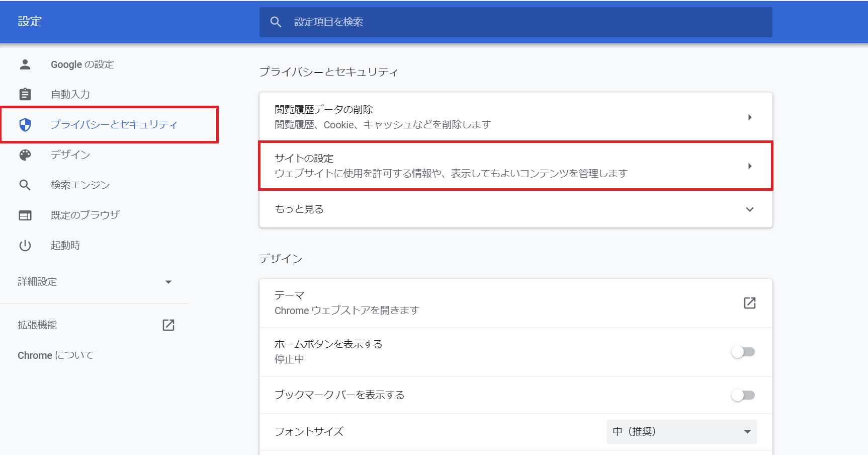Screen dimensions: 868x455
Task: Open Chrome について page
Action: tap(55, 355)
